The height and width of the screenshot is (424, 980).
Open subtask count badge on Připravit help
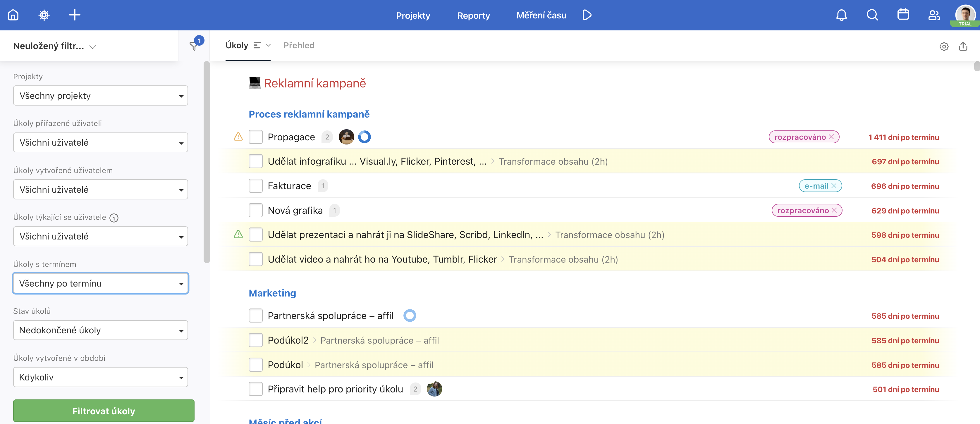pyautogui.click(x=415, y=389)
